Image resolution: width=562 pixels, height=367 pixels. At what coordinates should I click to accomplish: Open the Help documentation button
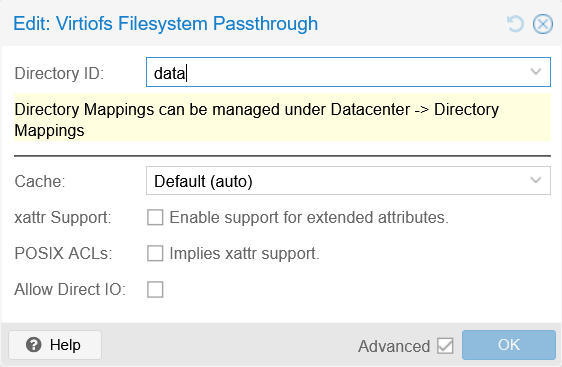[x=55, y=345]
